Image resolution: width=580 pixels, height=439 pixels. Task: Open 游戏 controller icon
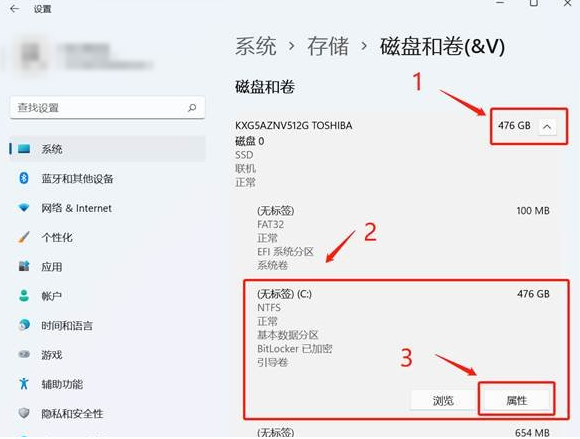[24, 354]
